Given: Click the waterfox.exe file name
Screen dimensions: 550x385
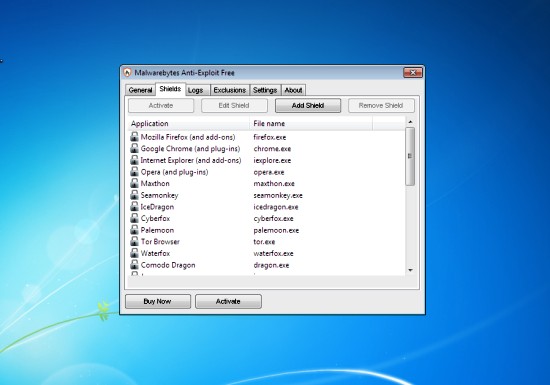Looking at the screenshot, I should [273, 254].
